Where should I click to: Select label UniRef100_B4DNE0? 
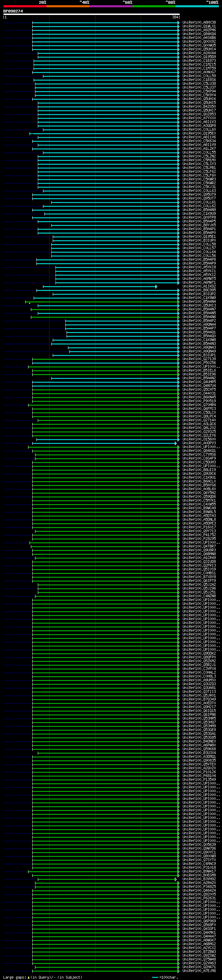[x=199, y=741]
